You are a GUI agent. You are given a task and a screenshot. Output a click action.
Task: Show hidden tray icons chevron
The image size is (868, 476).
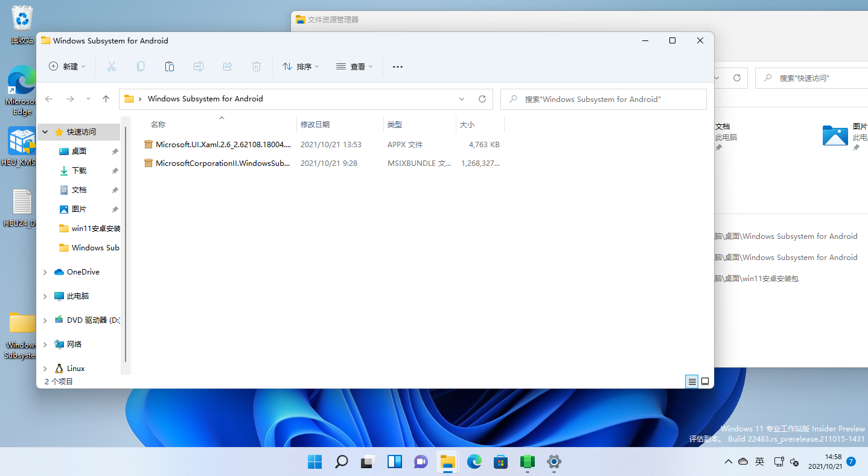pyautogui.click(x=729, y=462)
